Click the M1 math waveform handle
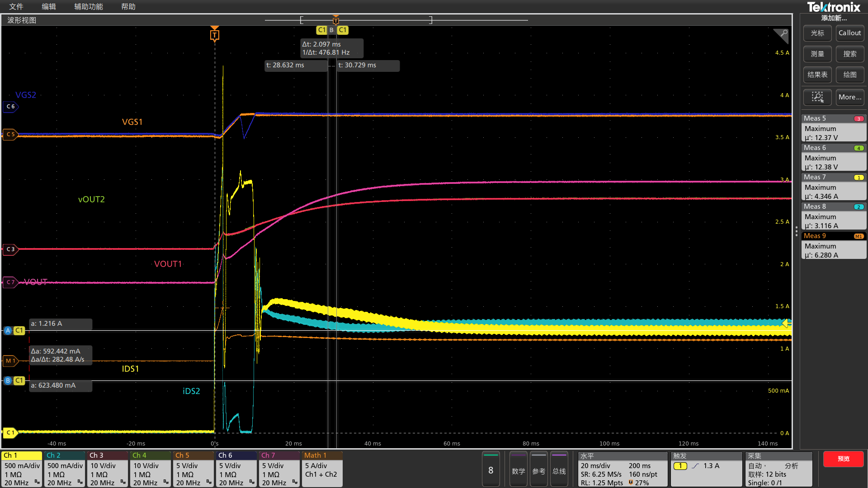 point(10,361)
